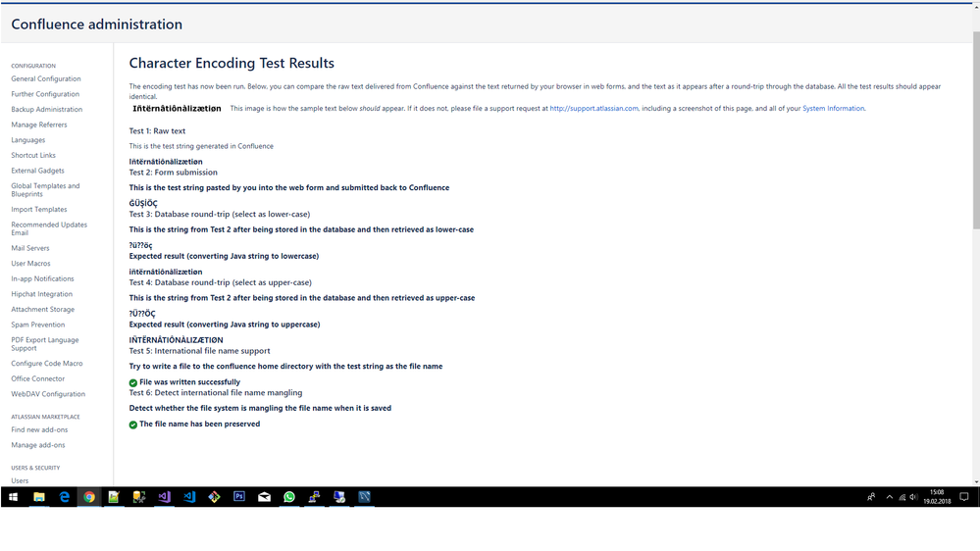Launch Microsoft Edge from taskbar

(64, 497)
